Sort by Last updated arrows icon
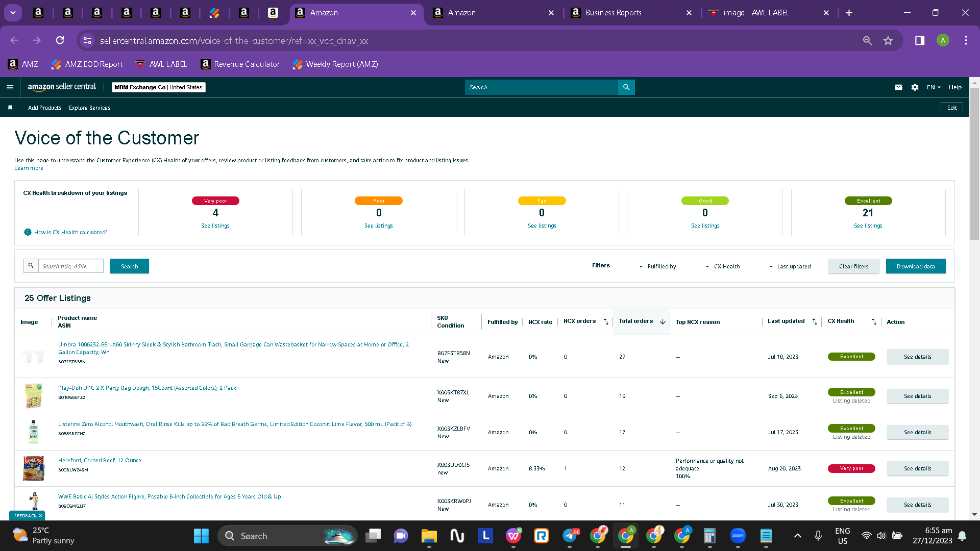 (815, 321)
